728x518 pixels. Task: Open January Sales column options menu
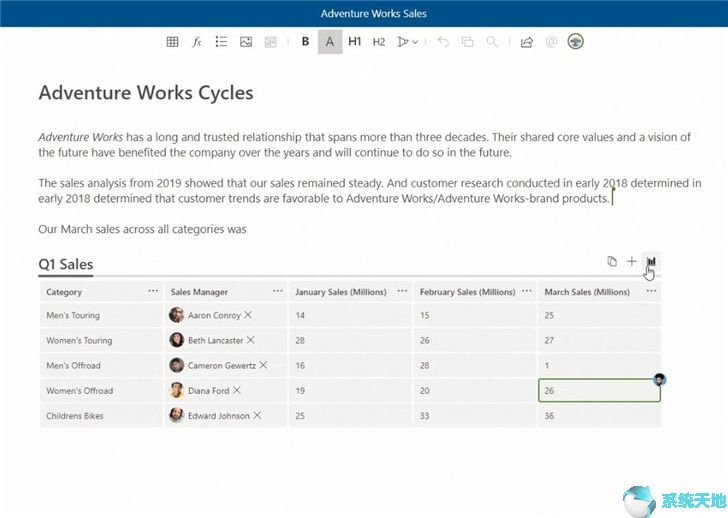pos(402,291)
